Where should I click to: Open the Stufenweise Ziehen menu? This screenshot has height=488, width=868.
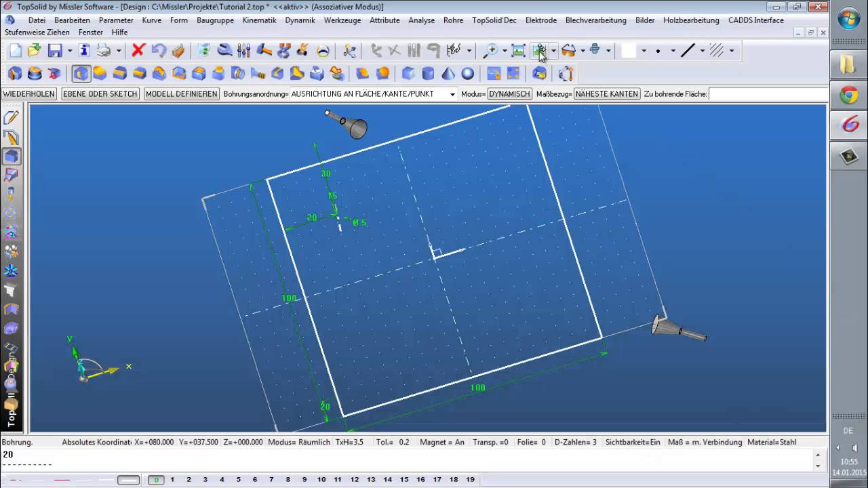(x=37, y=33)
